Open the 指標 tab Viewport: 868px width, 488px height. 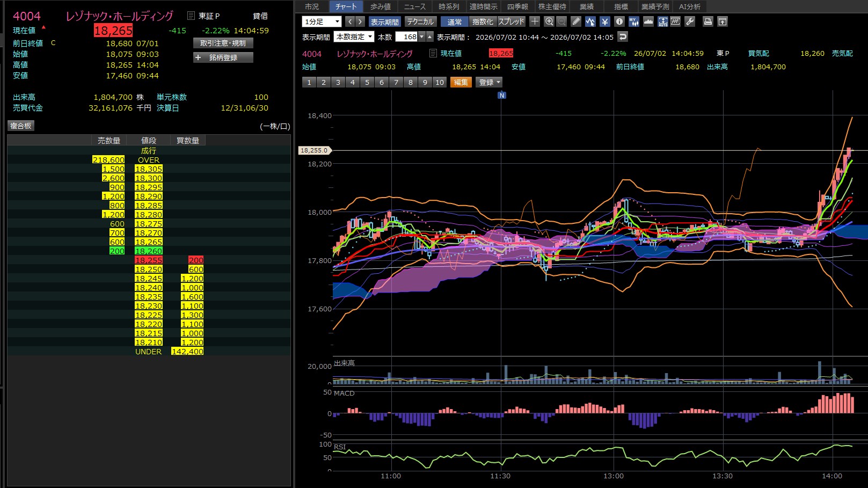[x=621, y=6]
